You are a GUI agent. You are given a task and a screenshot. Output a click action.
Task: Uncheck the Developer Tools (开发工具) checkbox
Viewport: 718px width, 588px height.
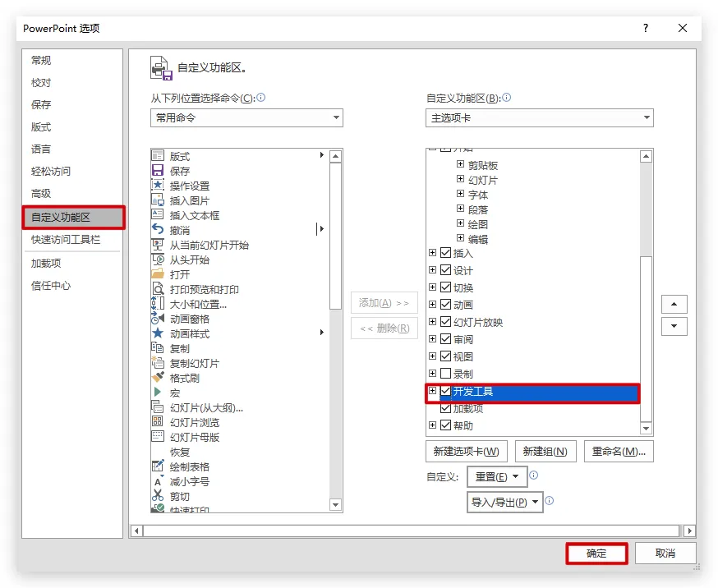pos(446,392)
